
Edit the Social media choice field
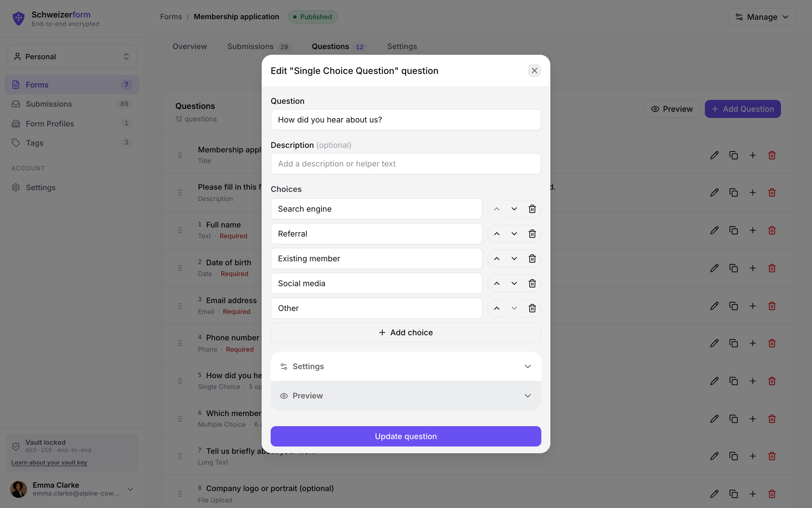(376, 284)
